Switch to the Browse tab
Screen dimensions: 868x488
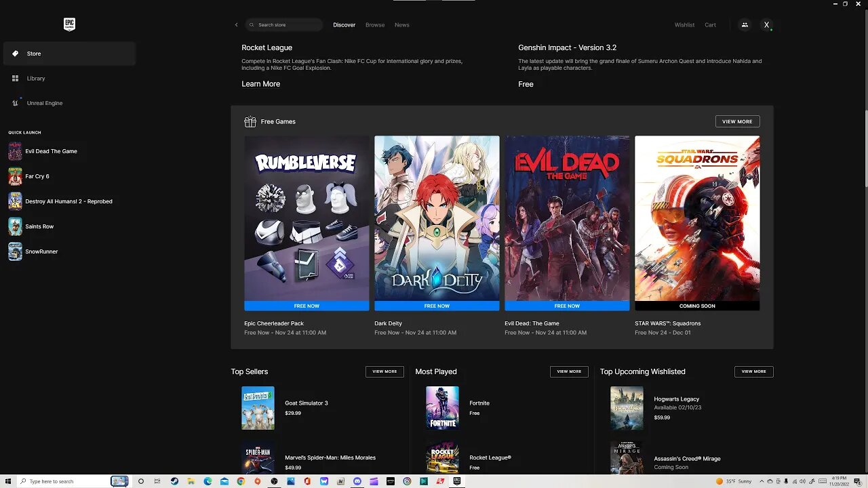[375, 25]
